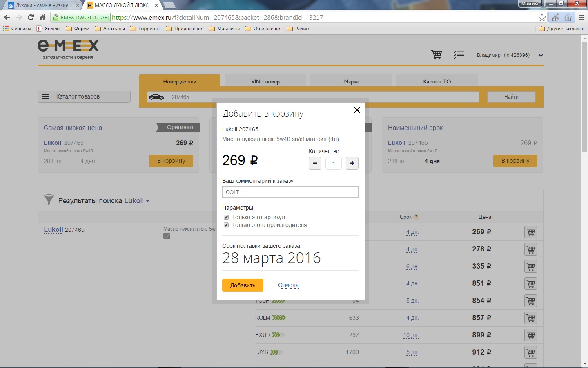Click the order comment field with COLT
588x368 pixels.
[290, 192]
